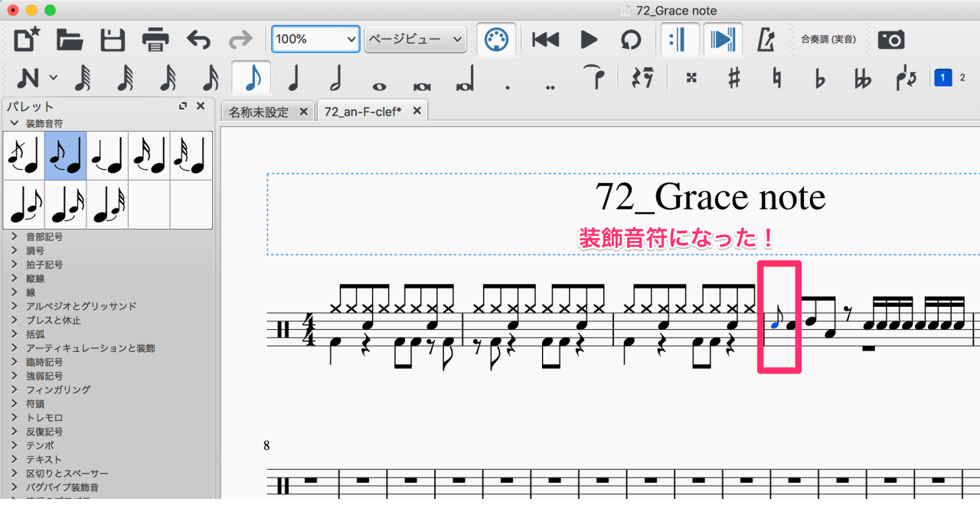Select the whole note duration
Screen dimensions: 980x518
(379, 85)
